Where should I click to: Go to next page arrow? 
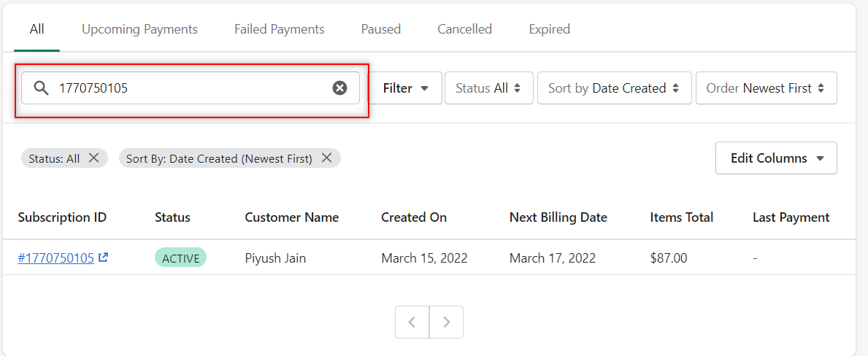coord(446,322)
